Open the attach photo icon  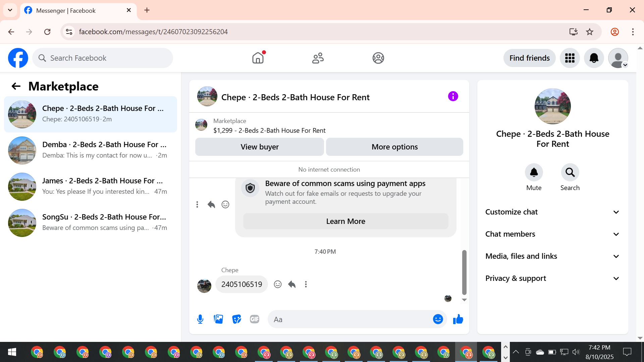pyautogui.click(x=218, y=319)
